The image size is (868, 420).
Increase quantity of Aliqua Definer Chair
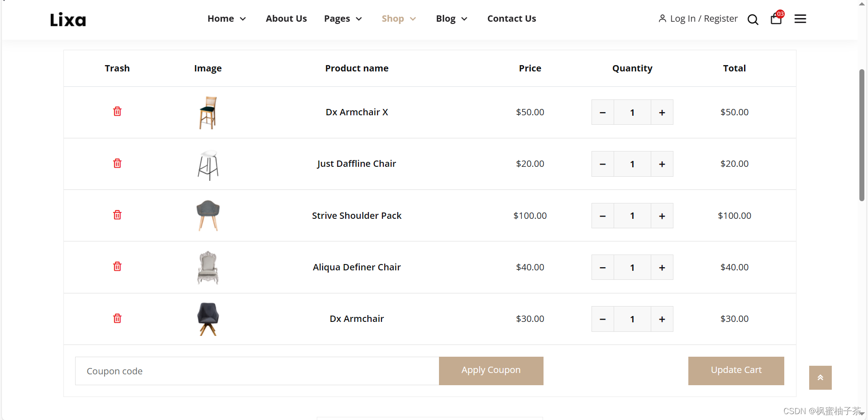(x=662, y=268)
